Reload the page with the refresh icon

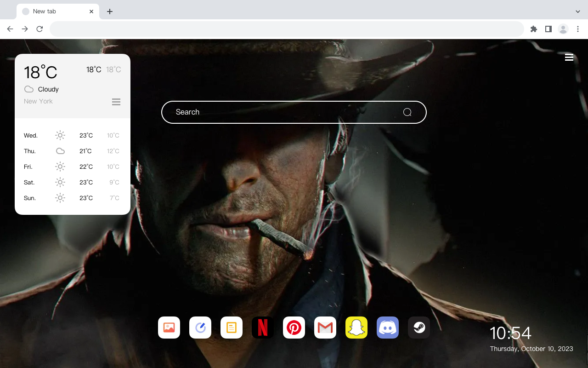[40, 29]
